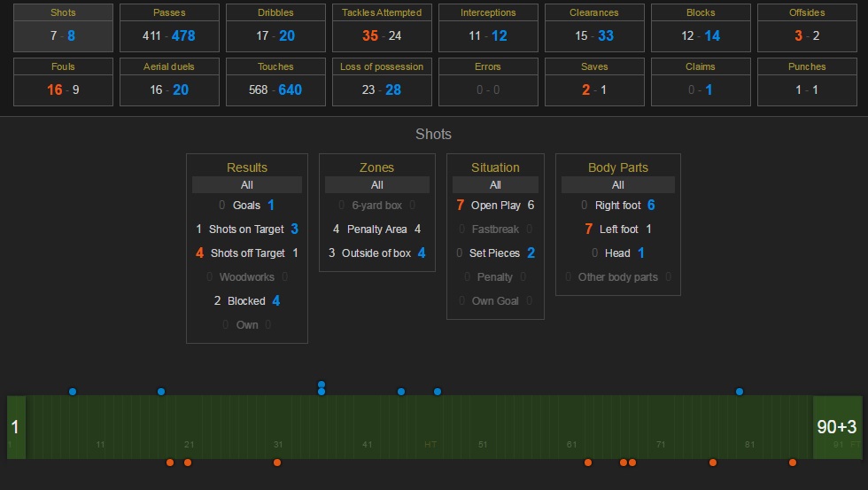Screen dimensions: 868x490
Task: Filter situation by Open Play
Action: (x=495, y=206)
